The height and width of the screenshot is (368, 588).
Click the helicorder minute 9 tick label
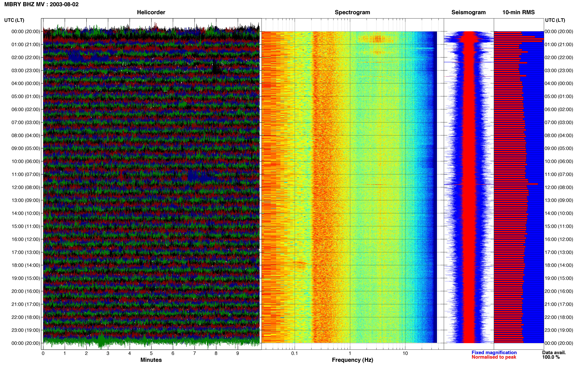click(238, 353)
